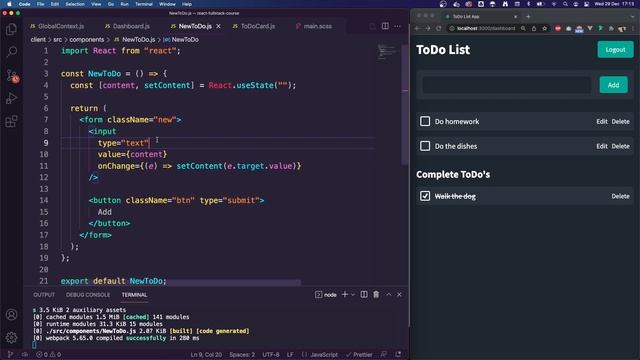640x360 pixels.
Task: Click the share icon in the address bar
Action: (x=534, y=28)
